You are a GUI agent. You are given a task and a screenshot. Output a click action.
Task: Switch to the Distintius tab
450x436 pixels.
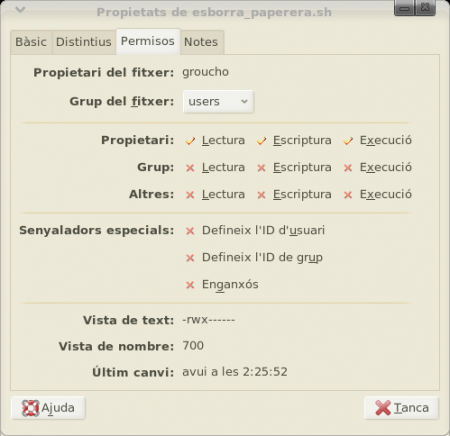pyautogui.click(x=84, y=42)
